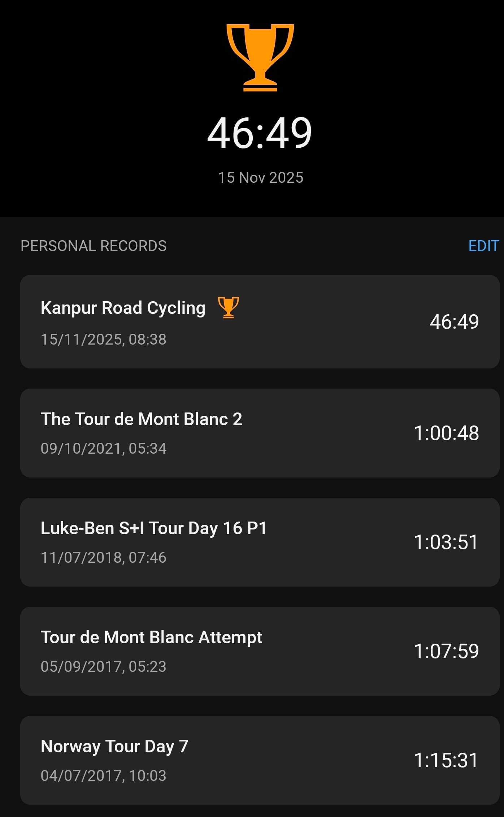Tap the 05/09/2017, 05:23 timestamp
Screen dimensions: 504x817
point(103,667)
